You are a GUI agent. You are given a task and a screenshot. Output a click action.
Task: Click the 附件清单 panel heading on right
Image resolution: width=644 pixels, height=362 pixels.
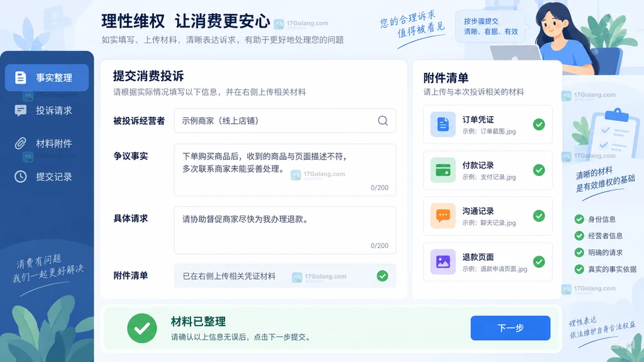click(446, 78)
